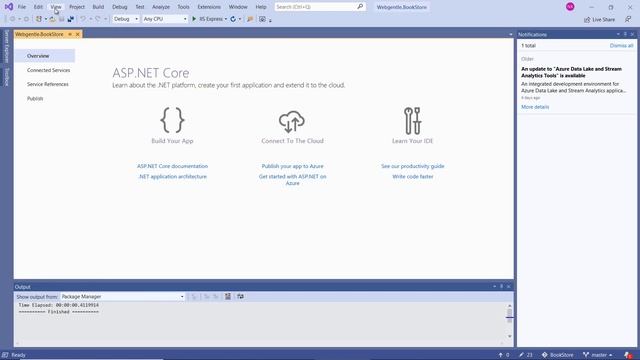Open the master branch dropdown in status bar
This screenshot has height=360, width=640.
(x=598, y=355)
